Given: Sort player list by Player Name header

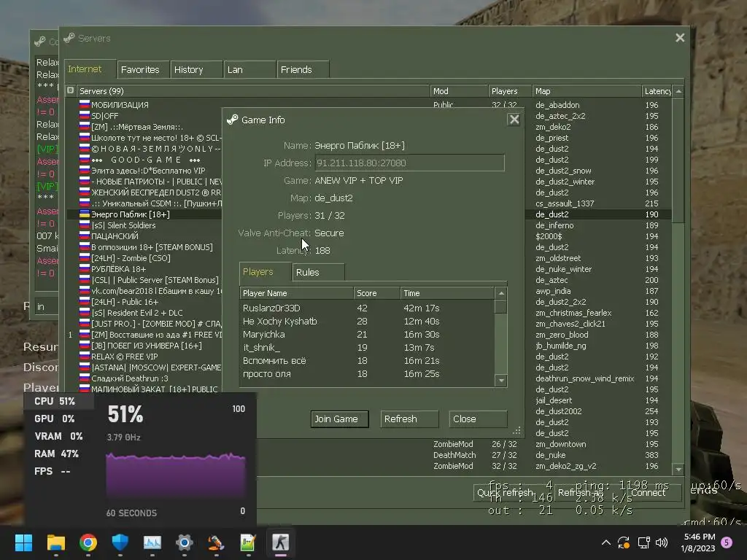Looking at the screenshot, I should pos(296,293).
